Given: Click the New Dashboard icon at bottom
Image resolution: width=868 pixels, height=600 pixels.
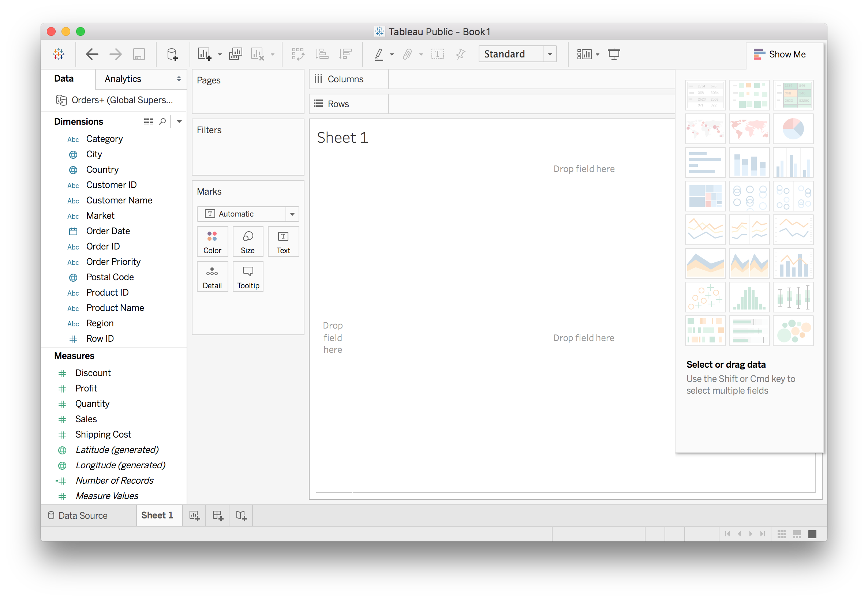Looking at the screenshot, I should tap(218, 515).
